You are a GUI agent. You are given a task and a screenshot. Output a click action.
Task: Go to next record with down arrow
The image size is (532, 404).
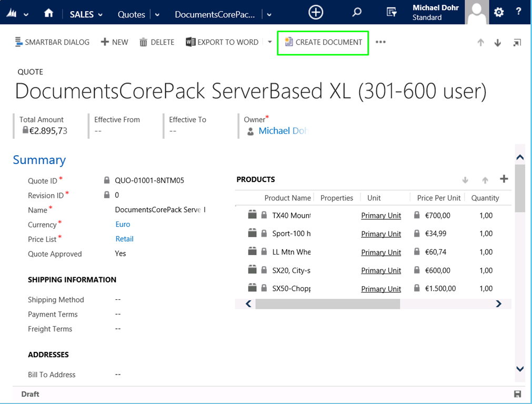[497, 43]
